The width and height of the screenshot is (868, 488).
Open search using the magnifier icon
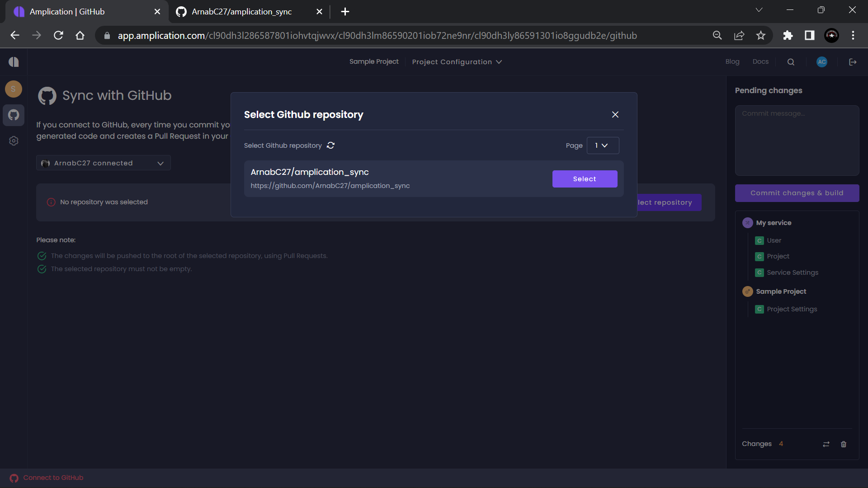coord(791,62)
